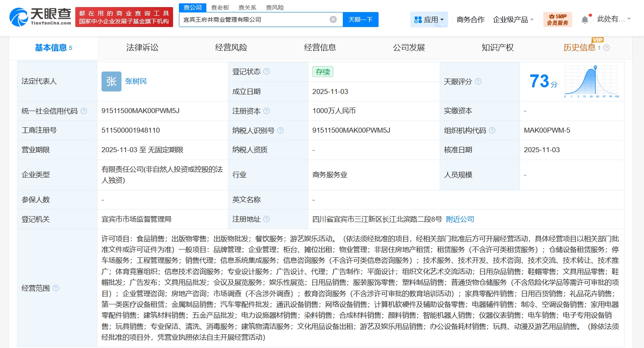Screen dimensions: 644x348
Task: Open the 知识产权 tab
Action: [x=498, y=48]
